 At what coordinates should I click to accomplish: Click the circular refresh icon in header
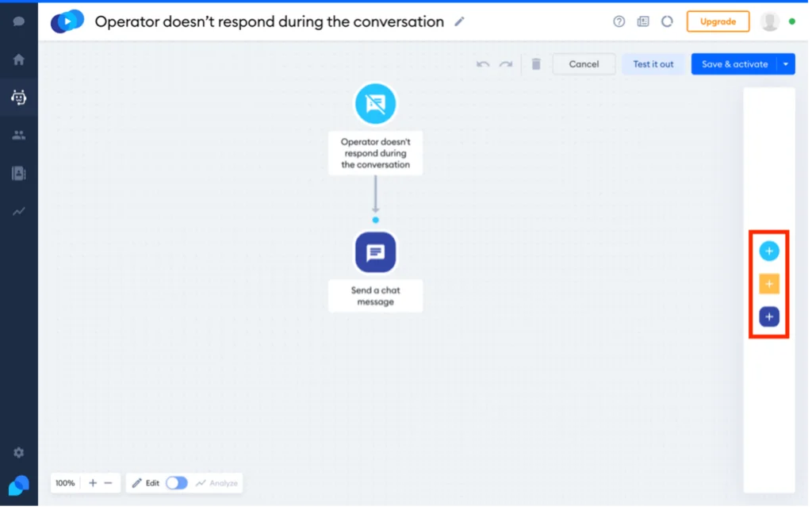click(x=668, y=21)
